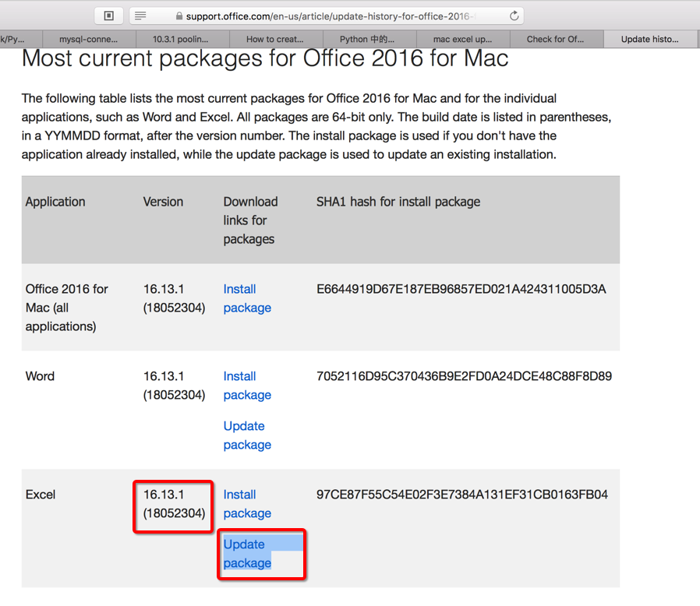Click the Most current packages heading
700x606 pixels.
(x=265, y=58)
